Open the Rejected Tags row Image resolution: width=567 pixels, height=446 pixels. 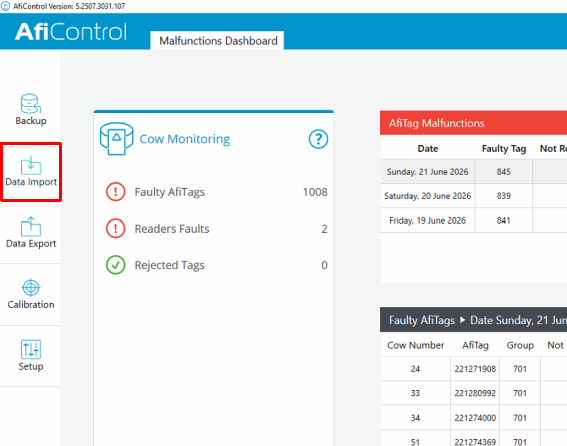(216, 265)
